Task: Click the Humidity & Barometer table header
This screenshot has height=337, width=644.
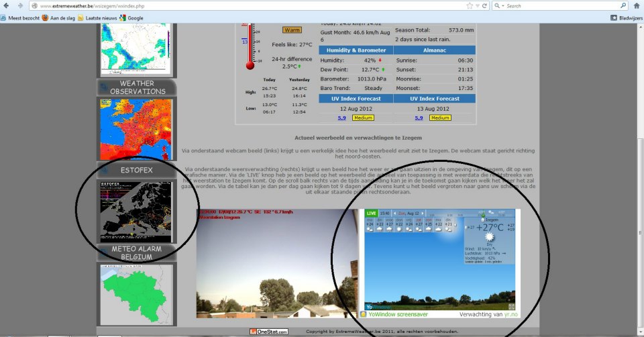Action: pos(356,50)
